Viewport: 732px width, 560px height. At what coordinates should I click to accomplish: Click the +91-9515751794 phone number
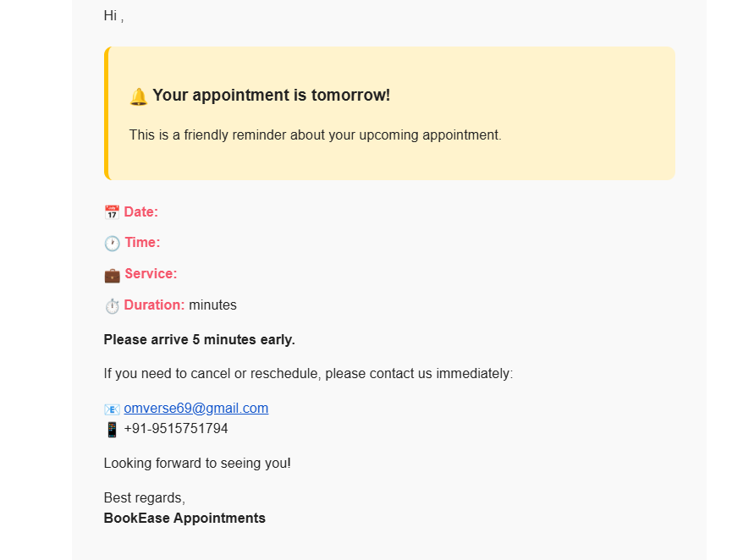176,429
